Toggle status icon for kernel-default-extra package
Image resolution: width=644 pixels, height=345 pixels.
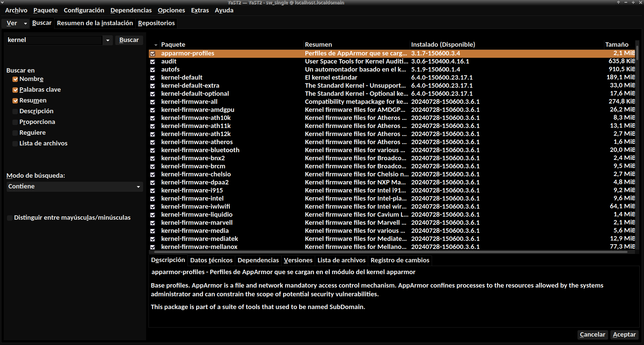[153, 86]
